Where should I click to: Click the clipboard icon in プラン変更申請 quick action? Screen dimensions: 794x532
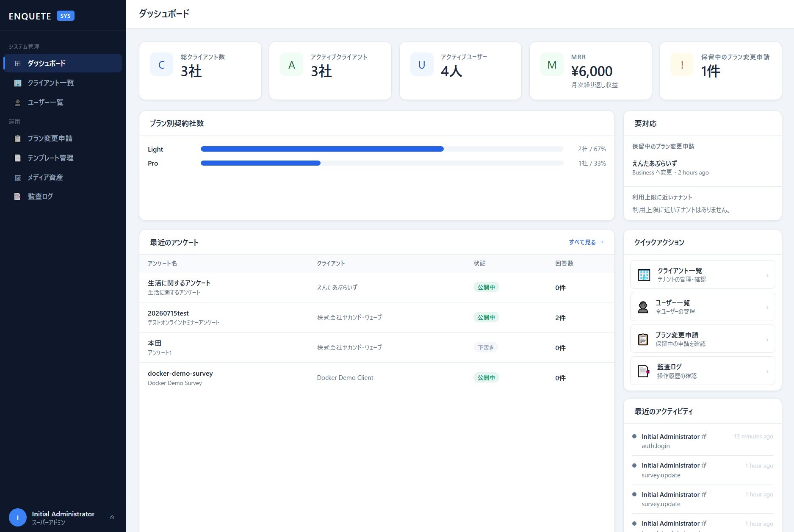point(643,339)
